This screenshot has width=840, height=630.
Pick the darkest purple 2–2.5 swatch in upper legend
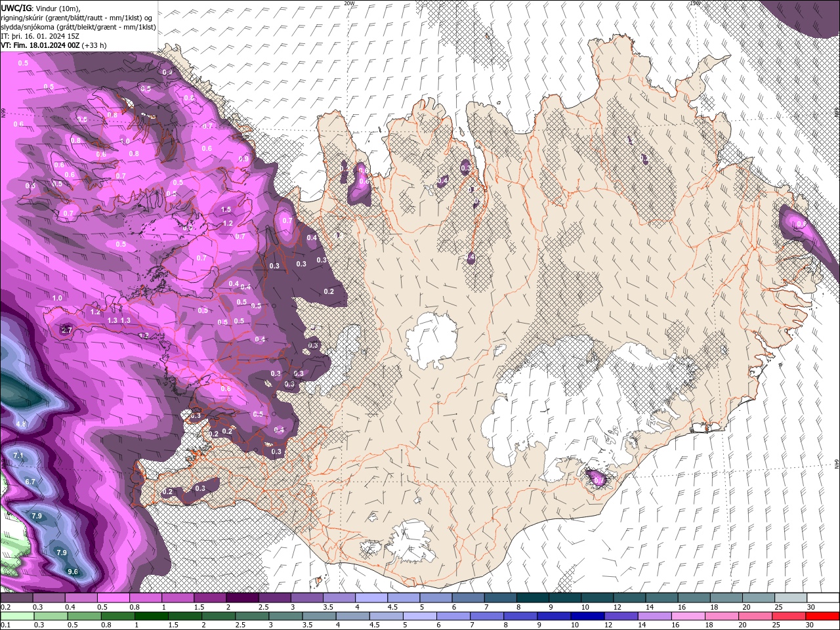[x=242, y=598]
